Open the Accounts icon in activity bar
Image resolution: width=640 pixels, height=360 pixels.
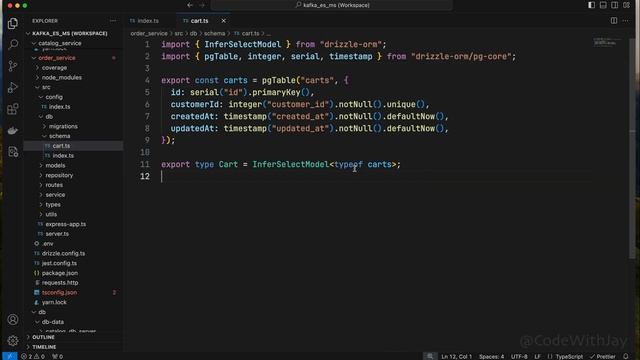click(13, 319)
